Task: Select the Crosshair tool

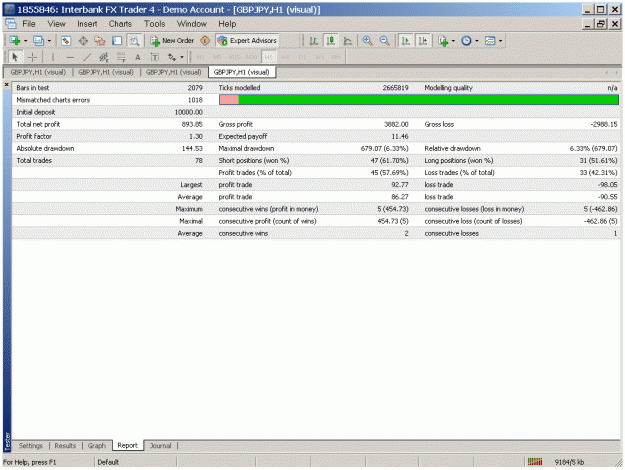Action: pos(32,57)
